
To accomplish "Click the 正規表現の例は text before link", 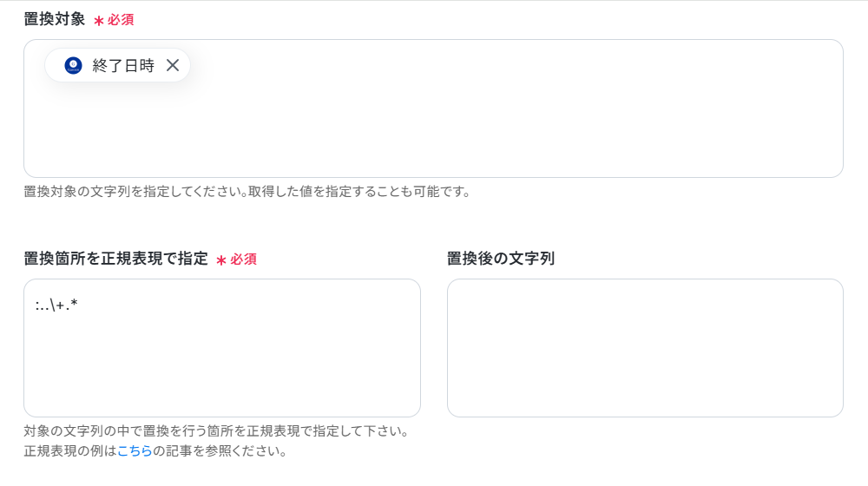I will click(x=70, y=451).
